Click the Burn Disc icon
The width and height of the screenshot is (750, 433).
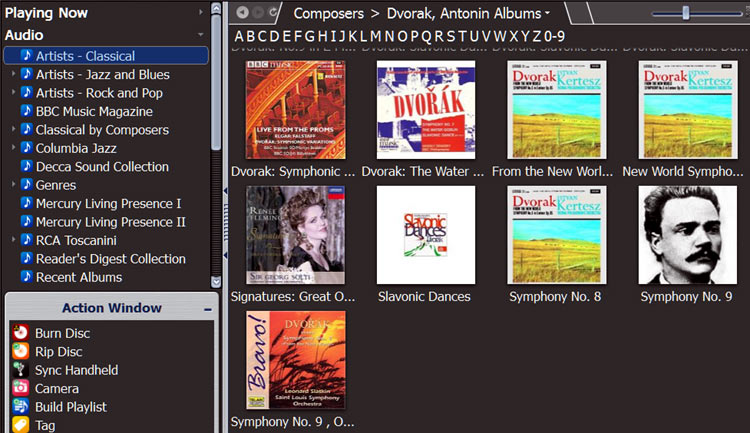[x=20, y=333]
